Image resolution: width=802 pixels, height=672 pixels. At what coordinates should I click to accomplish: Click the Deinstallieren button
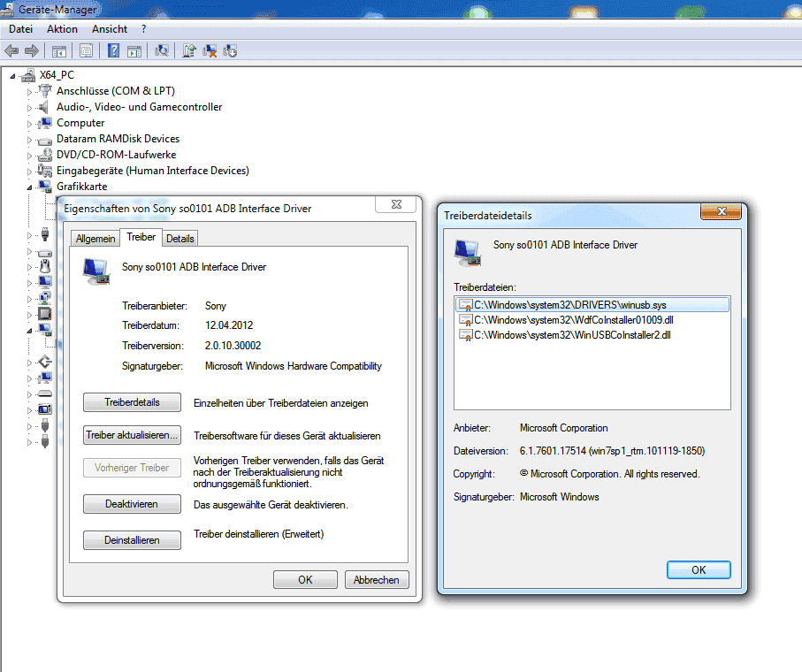point(132,540)
